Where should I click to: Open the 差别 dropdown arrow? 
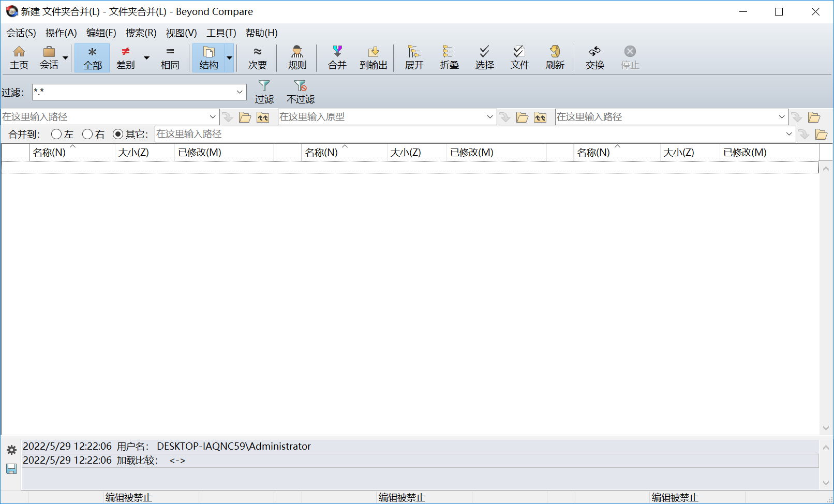click(x=146, y=57)
